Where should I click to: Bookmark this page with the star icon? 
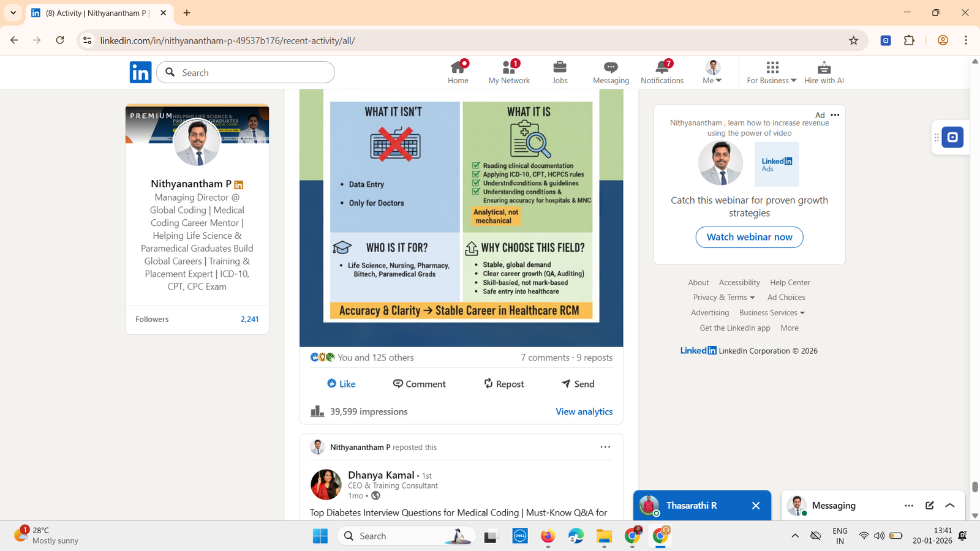853,40
